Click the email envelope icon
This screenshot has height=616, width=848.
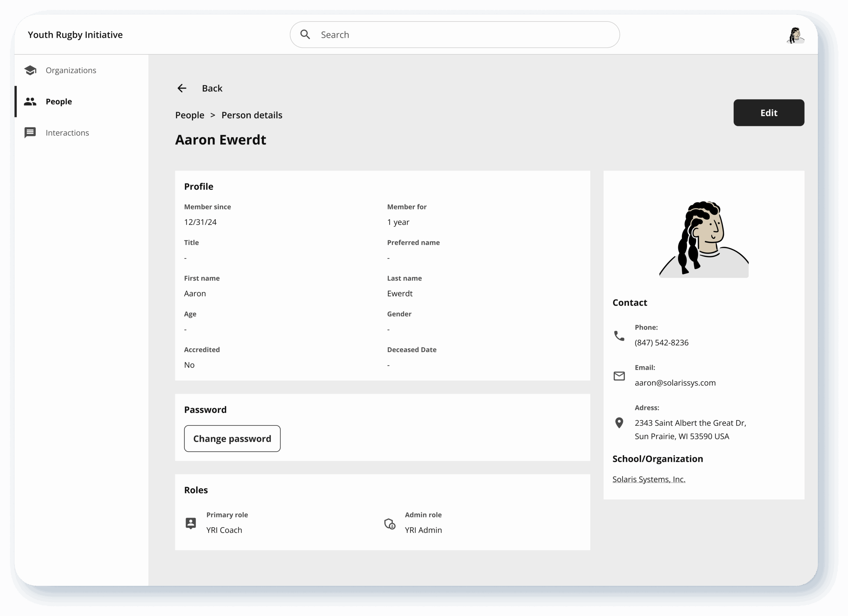coord(619,376)
